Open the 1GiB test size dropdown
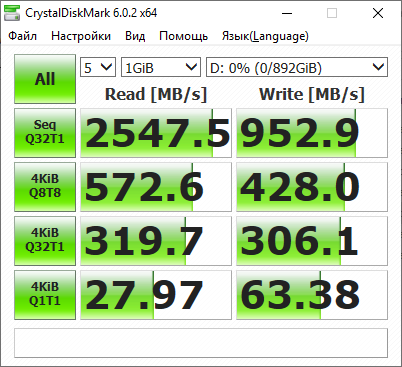The image size is (402, 367). point(161,67)
